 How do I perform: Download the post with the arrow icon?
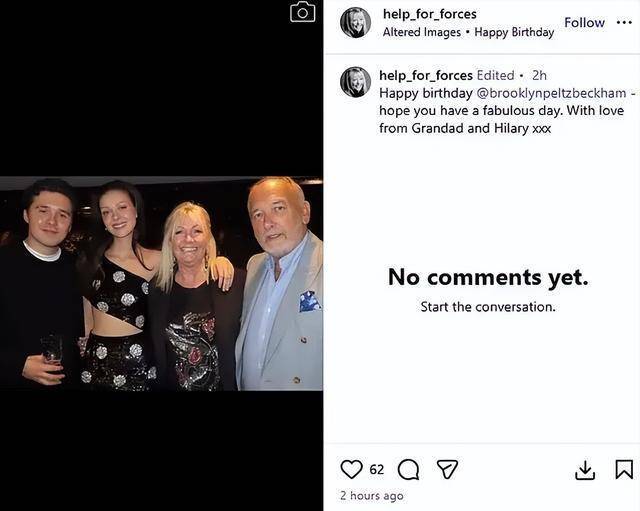[x=586, y=470]
